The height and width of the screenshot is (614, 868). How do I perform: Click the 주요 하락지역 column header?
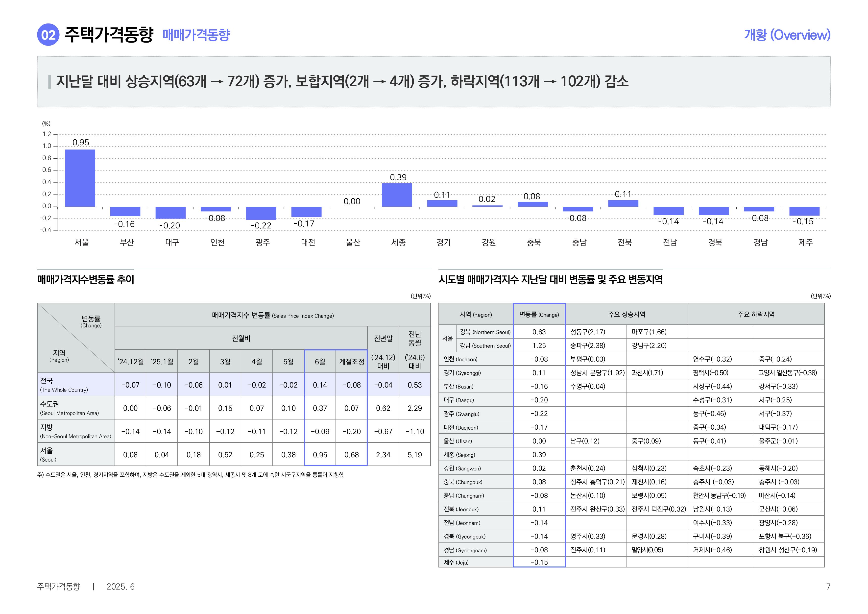[x=756, y=315]
